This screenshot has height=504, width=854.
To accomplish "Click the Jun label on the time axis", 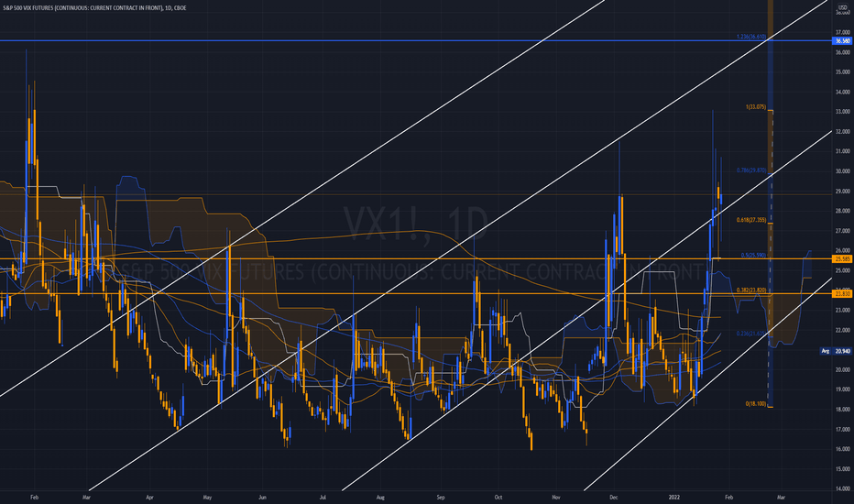I will pyautogui.click(x=262, y=498).
